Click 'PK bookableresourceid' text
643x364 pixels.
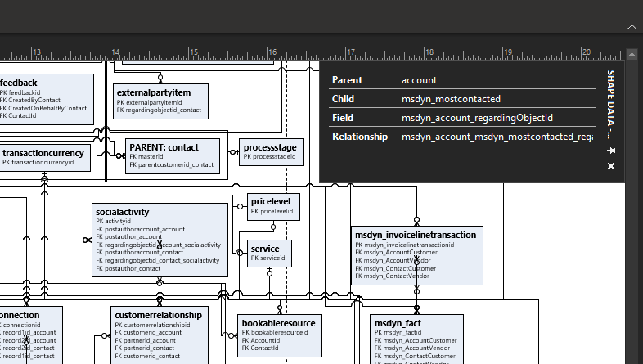[x=274, y=332]
